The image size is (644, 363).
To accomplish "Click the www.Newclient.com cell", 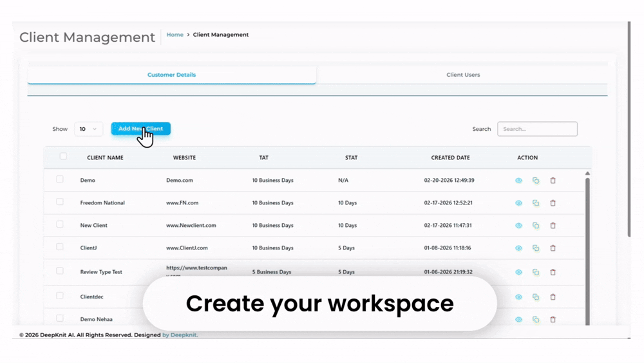I will pyautogui.click(x=191, y=226).
